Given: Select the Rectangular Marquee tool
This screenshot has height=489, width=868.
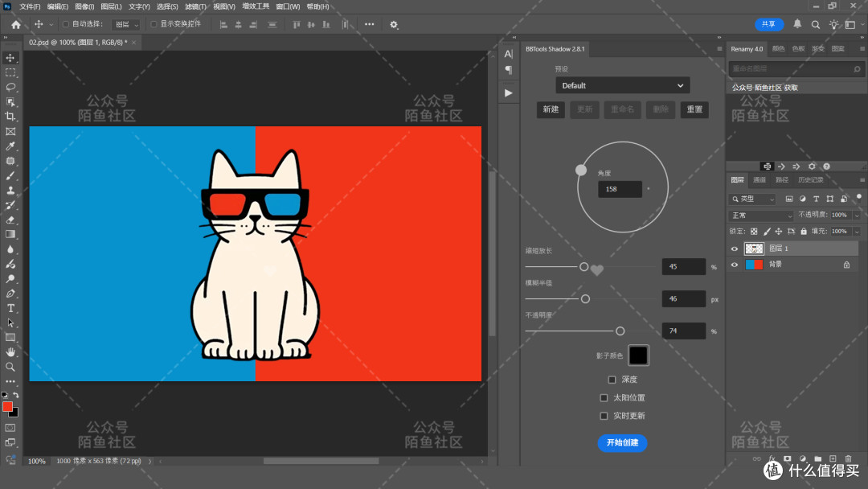Looking at the screenshot, I should click(10, 72).
